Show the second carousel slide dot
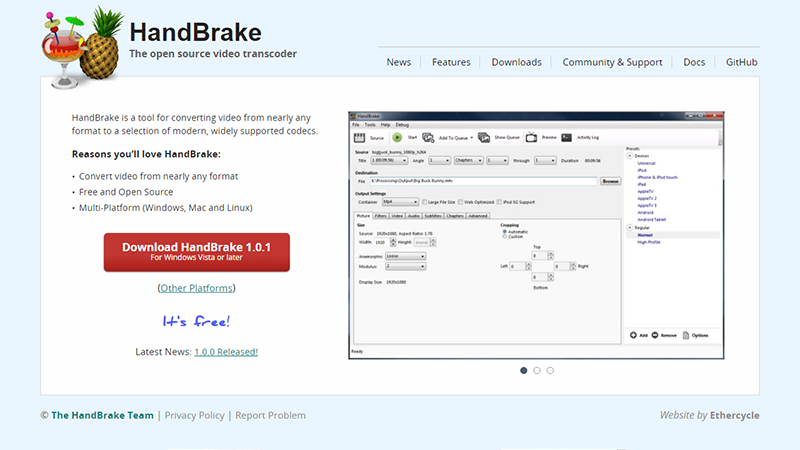 pyautogui.click(x=537, y=370)
